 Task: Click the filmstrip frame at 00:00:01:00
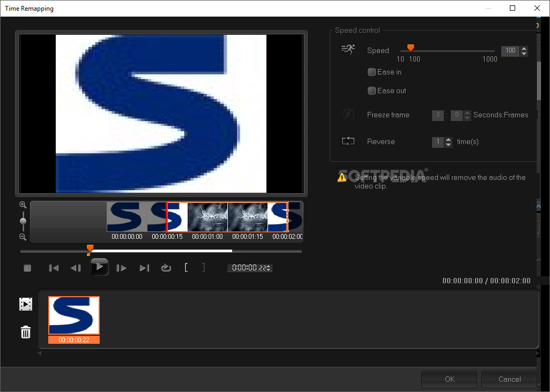[x=207, y=217]
